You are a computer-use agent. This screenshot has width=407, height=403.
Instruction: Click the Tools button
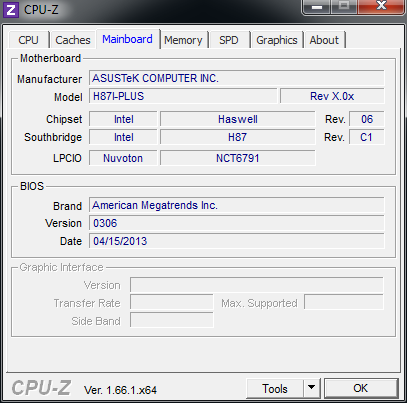pyautogui.click(x=275, y=388)
